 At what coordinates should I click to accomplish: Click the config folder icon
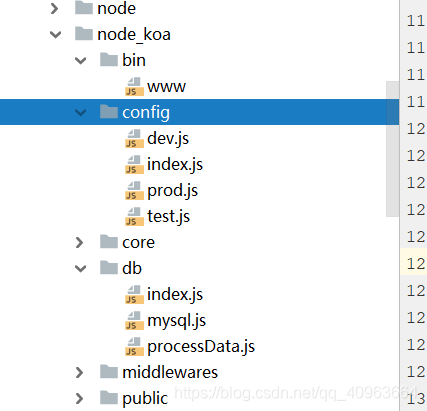pyautogui.click(x=109, y=112)
